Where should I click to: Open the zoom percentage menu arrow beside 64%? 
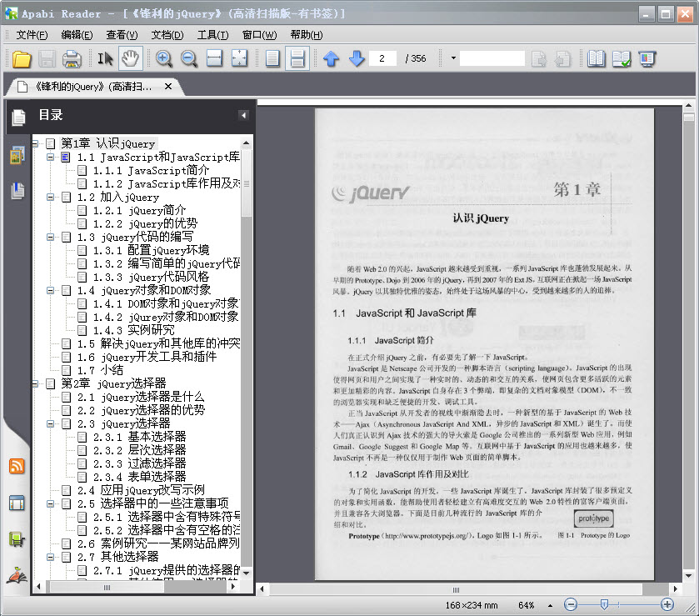[550, 605]
